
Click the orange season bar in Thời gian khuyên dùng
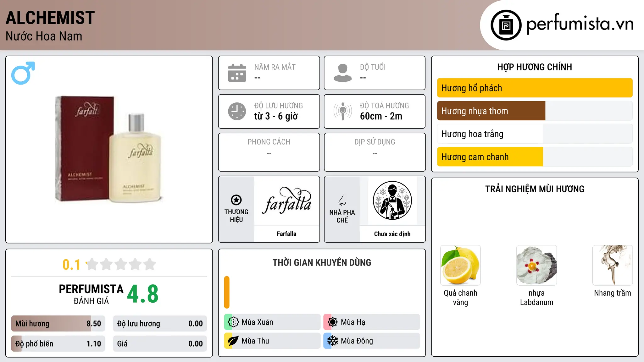pyautogui.click(x=227, y=292)
